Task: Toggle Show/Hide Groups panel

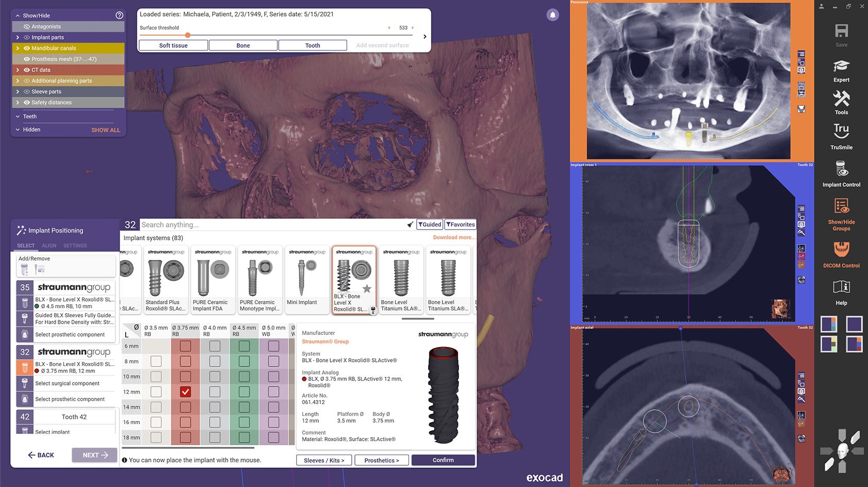Action: point(841,206)
